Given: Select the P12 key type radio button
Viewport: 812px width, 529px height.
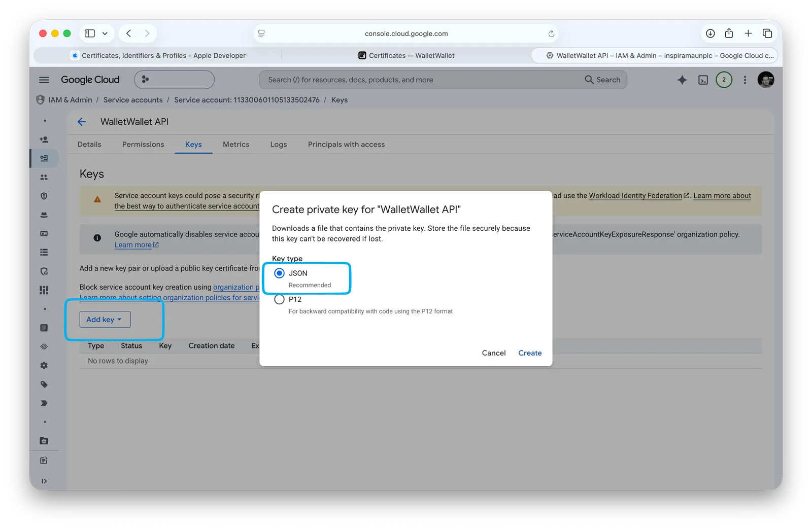Looking at the screenshot, I should coord(279,299).
